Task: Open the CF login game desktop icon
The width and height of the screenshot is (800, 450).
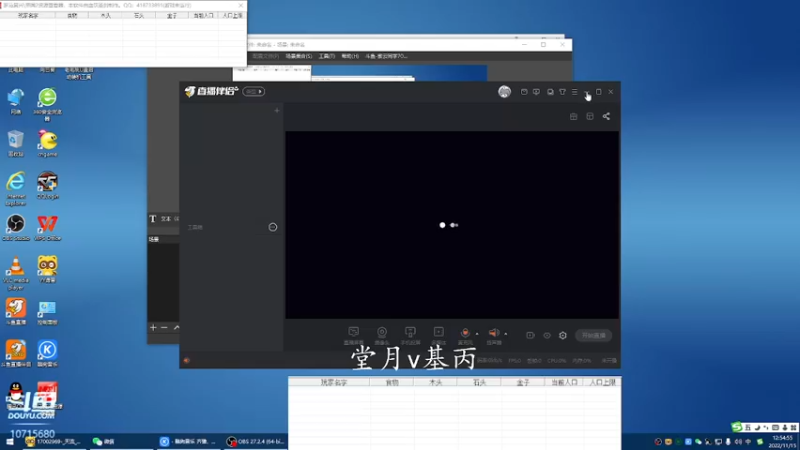Action: click(47, 185)
